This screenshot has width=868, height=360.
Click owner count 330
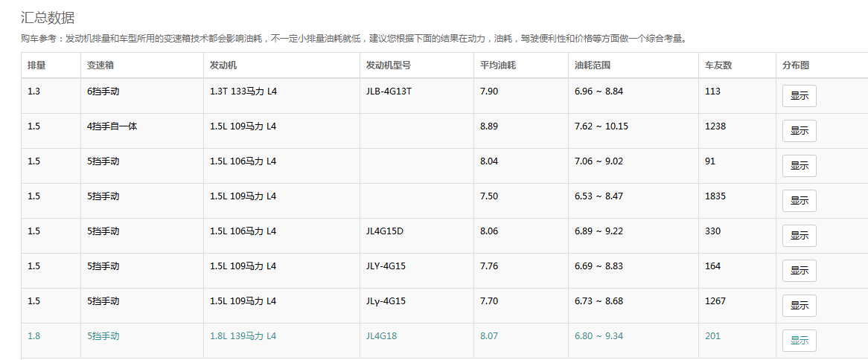click(712, 231)
